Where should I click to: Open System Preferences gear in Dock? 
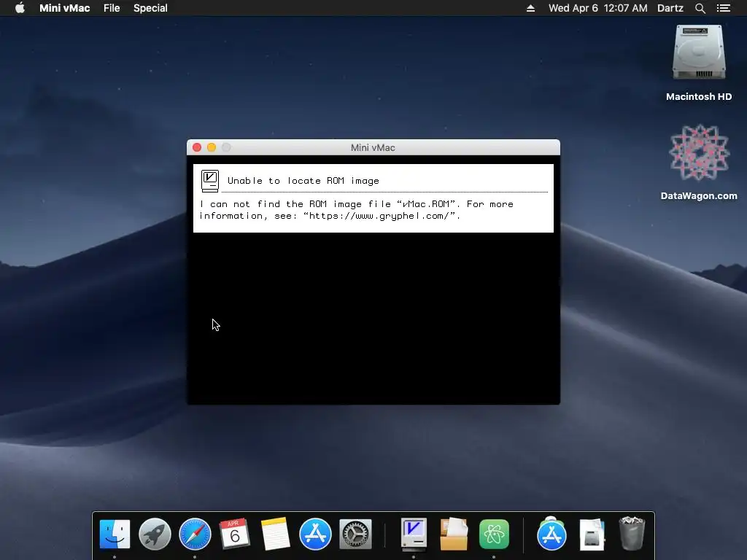(x=355, y=534)
